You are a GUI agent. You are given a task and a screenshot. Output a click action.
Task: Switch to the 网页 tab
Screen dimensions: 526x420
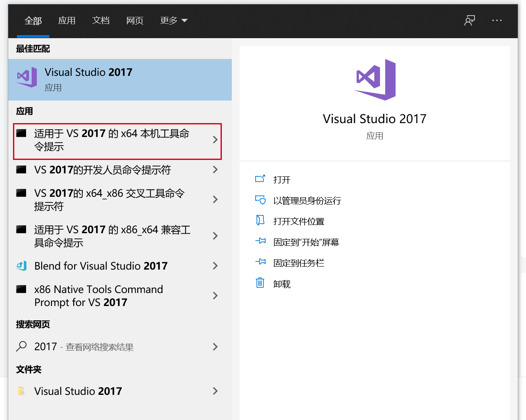tap(135, 20)
